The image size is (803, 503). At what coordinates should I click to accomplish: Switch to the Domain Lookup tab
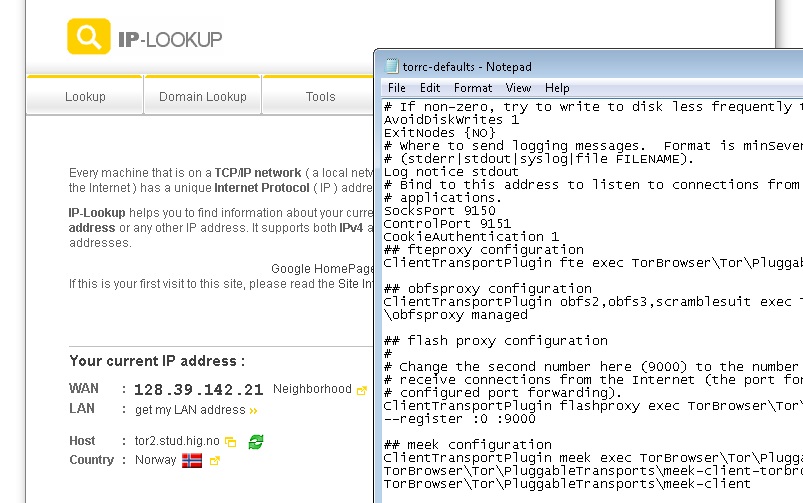pyautogui.click(x=203, y=96)
